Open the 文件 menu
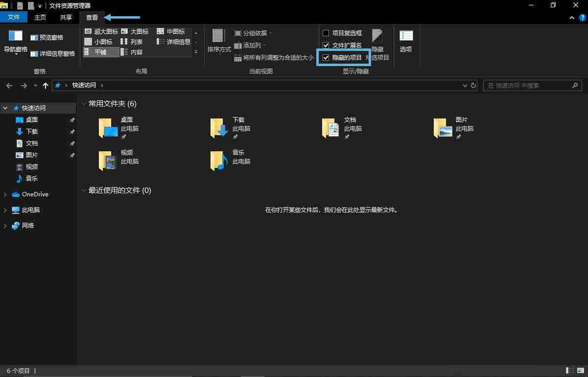 [x=14, y=17]
